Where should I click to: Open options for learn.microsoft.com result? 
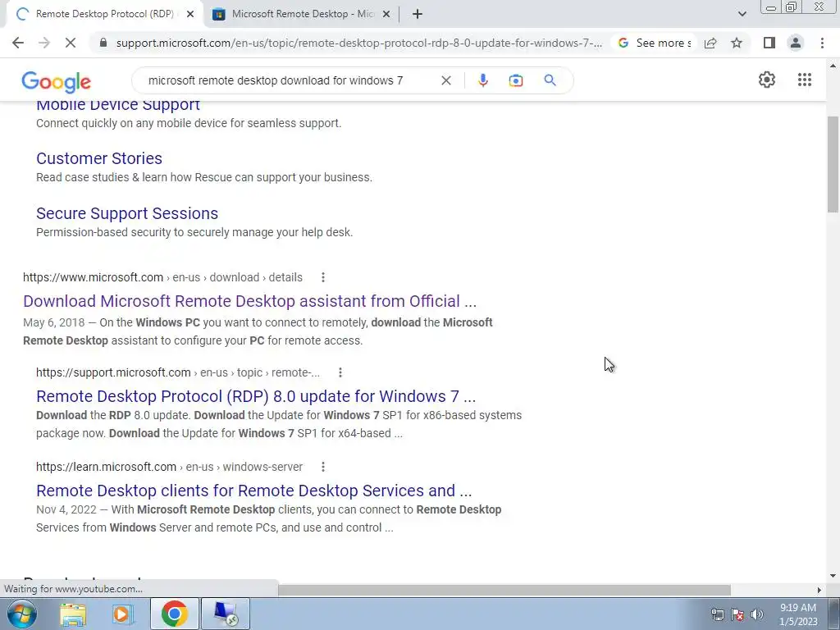tap(322, 467)
